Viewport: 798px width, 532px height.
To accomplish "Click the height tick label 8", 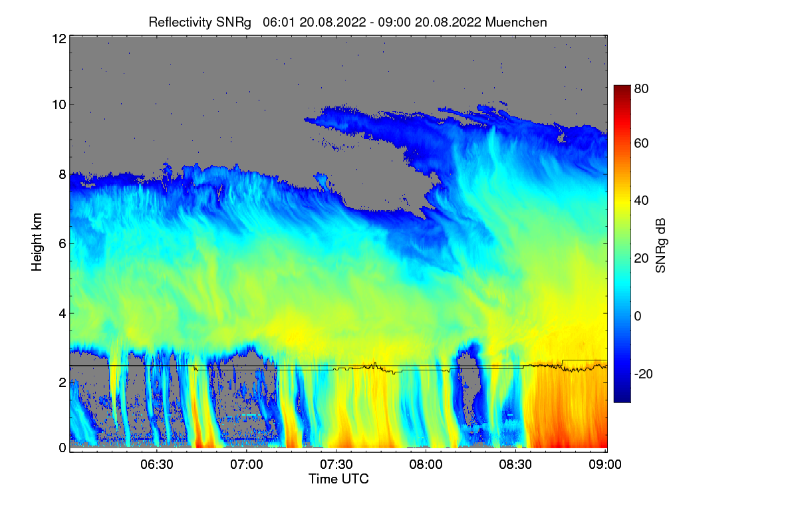I will tap(62, 174).
